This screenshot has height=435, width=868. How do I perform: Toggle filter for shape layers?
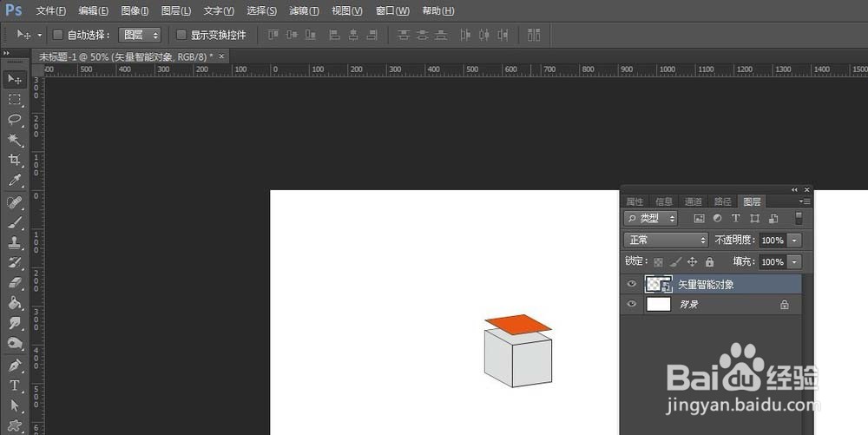(754, 218)
